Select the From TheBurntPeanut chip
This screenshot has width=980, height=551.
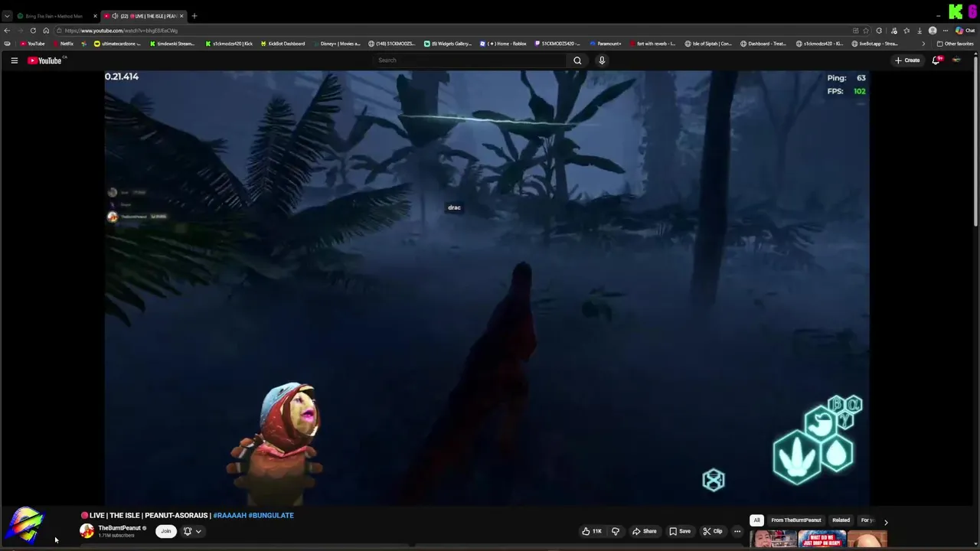pyautogui.click(x=795, y=520)
